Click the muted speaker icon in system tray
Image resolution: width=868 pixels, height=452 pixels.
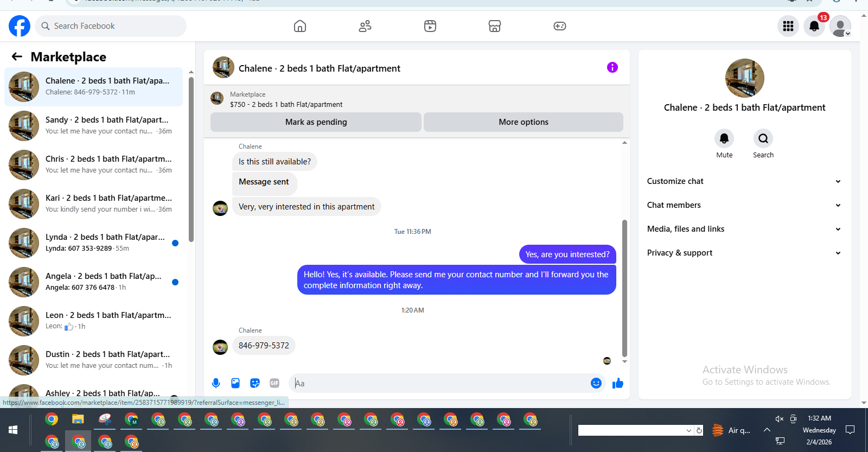[x=780, y=418]
